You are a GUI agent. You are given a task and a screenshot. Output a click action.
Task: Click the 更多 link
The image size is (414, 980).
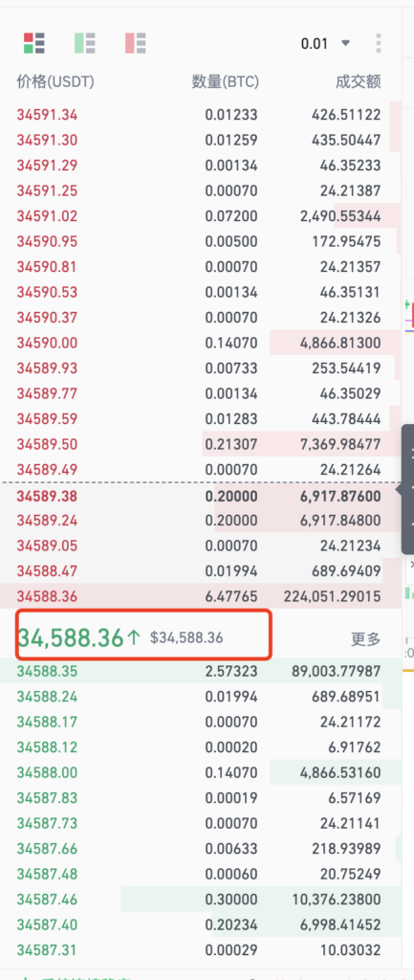point(365,638)
